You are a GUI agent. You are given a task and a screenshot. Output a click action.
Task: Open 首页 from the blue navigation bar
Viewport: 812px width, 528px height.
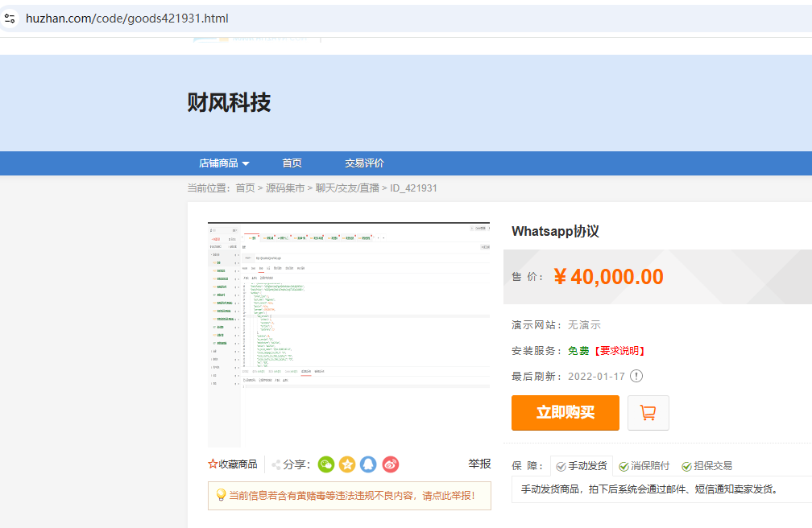[292, 163]
